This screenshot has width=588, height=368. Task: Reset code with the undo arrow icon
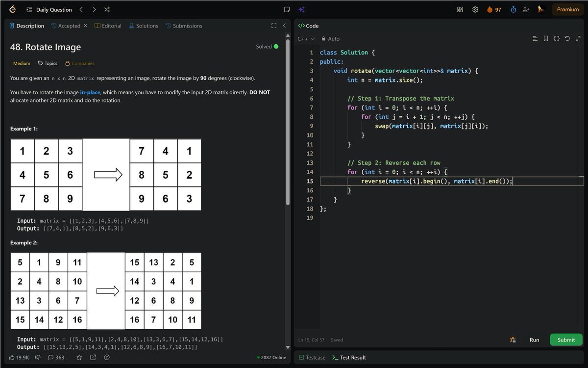click(567, 39)
